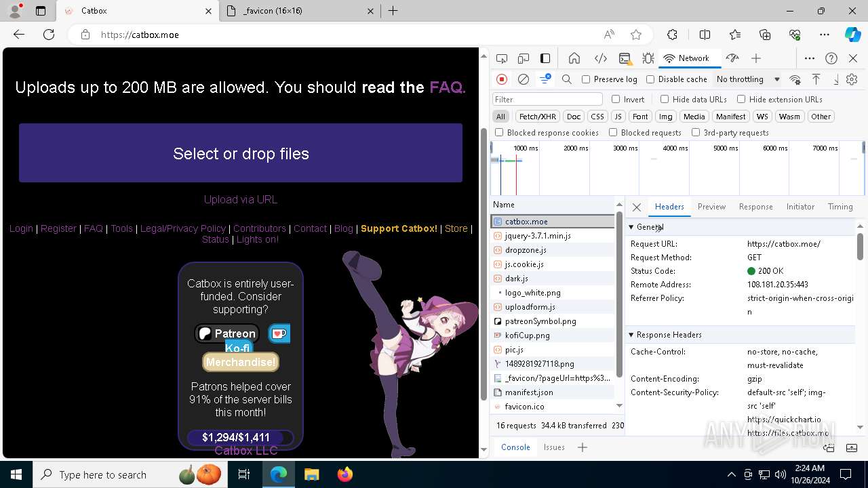Viewport: 868px width, 488px height.
Task: Close the request details pane
Action: coord(636,207)
